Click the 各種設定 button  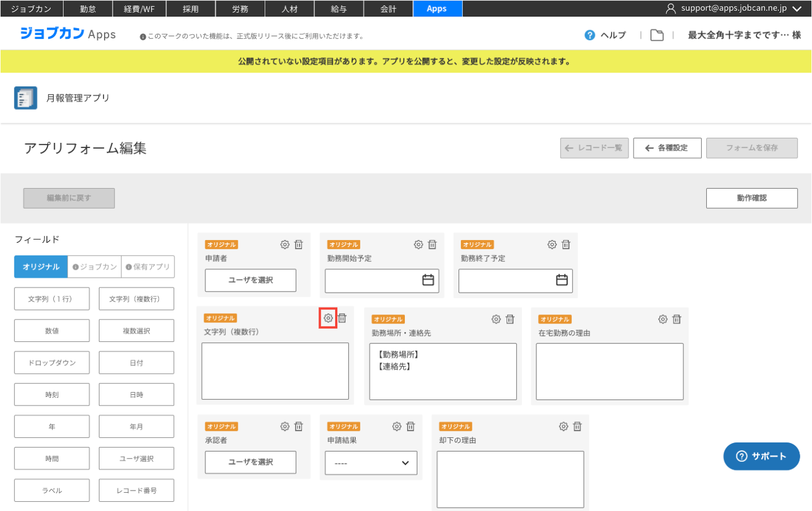(667, 148)
